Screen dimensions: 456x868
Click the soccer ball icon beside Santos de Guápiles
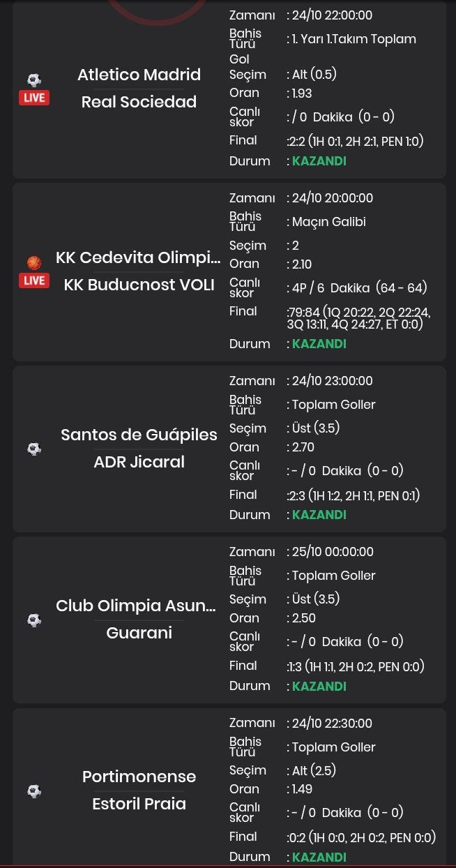point(34,449)
